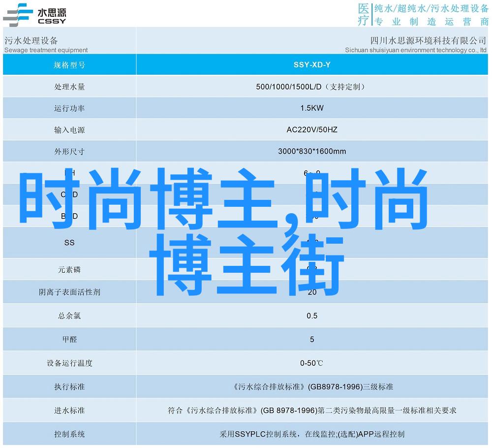The height and width of the screenshot is (448, 492).
Task: Click the 元素磷 row label
Action: tap(69, 270)
